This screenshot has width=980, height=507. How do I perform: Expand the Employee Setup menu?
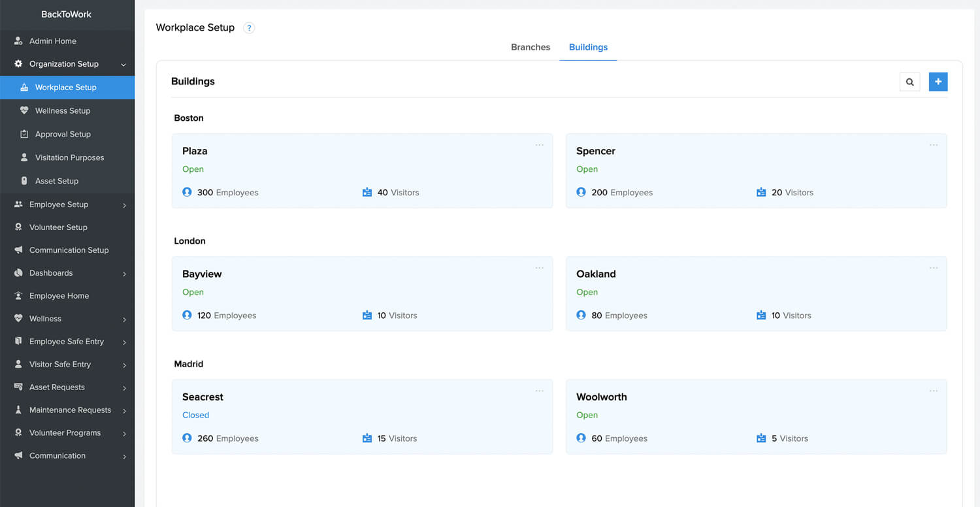point(123,204)
